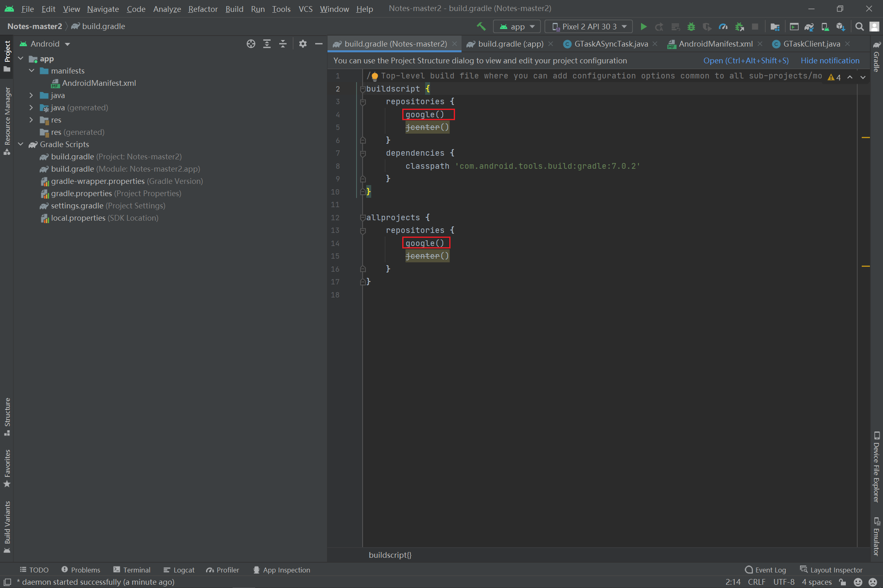This screenshot has width=883, height=588.
Task: Expand the java (generated) folder node
Action: click(31, 107)
